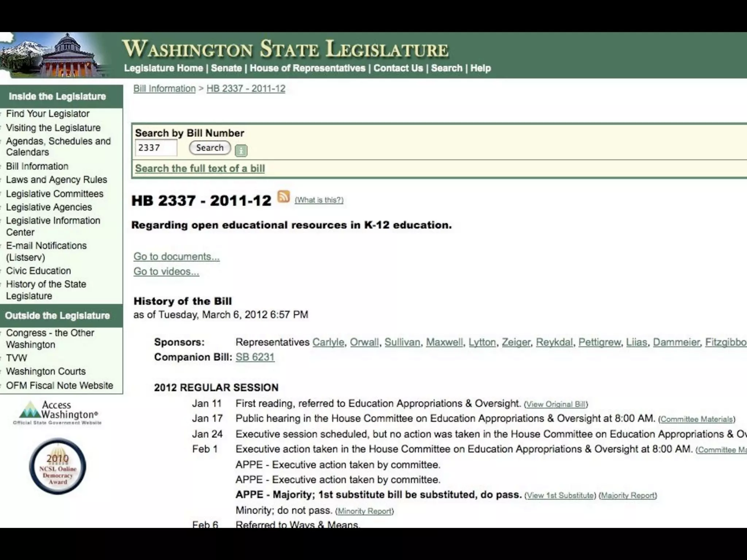Image resolution: width=747 pixels, height=560 pixels.
Task: Open Legislature Home from top navigation
Action: [x=163, y=68]
